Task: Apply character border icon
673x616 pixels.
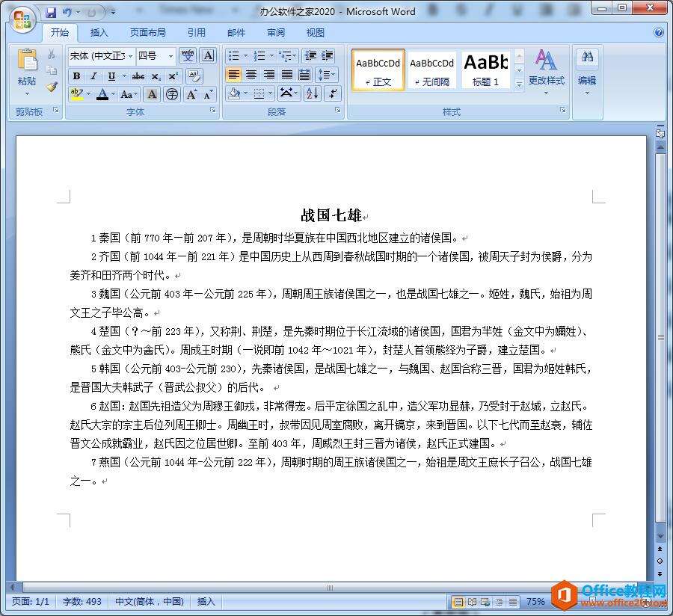Action: [x=208, y=56]
